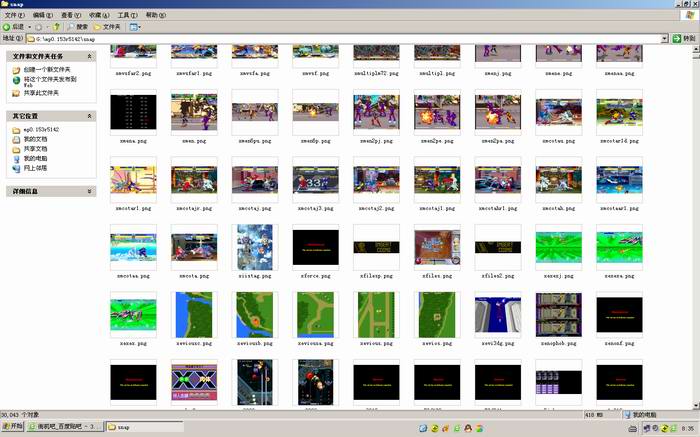Open the 编辑 menu

[42, 15]
